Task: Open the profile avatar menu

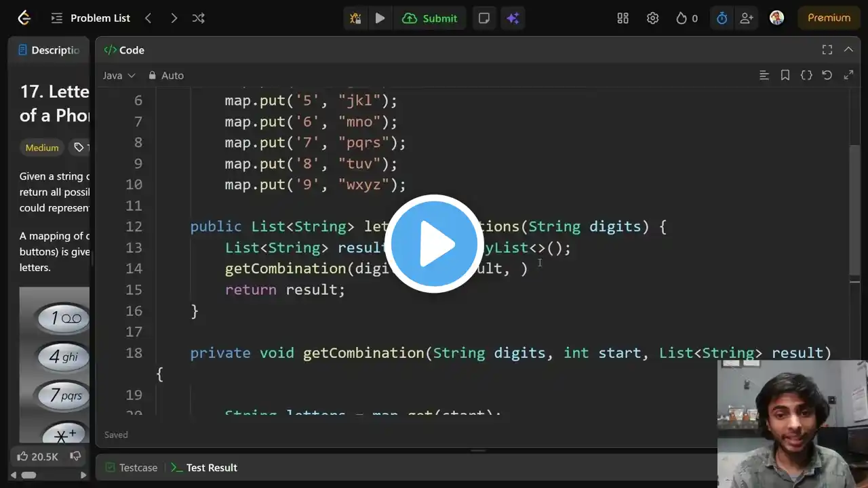Action: tap(777, 18)
